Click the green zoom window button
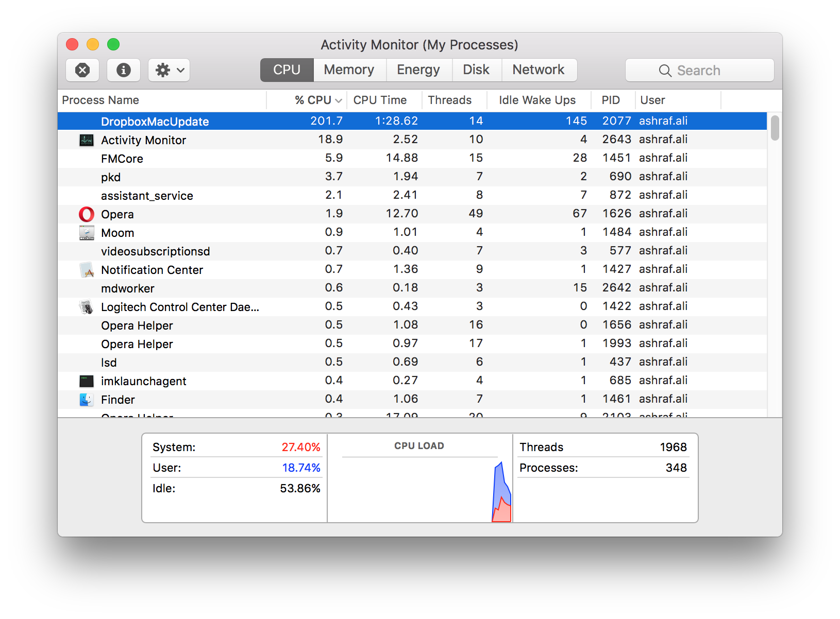The height and width of the screenshot is (619, 840). 113,44
